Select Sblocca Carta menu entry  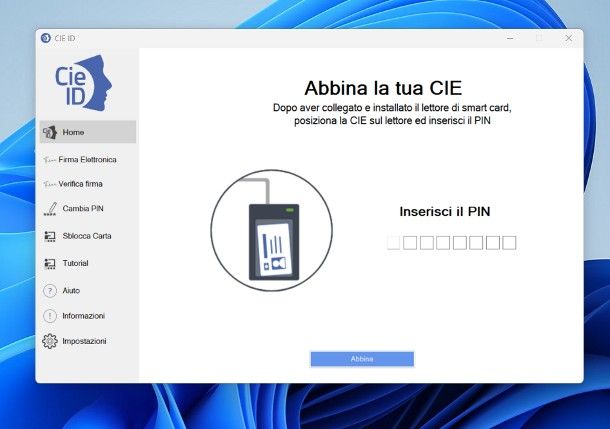click(x=88, y=236)
